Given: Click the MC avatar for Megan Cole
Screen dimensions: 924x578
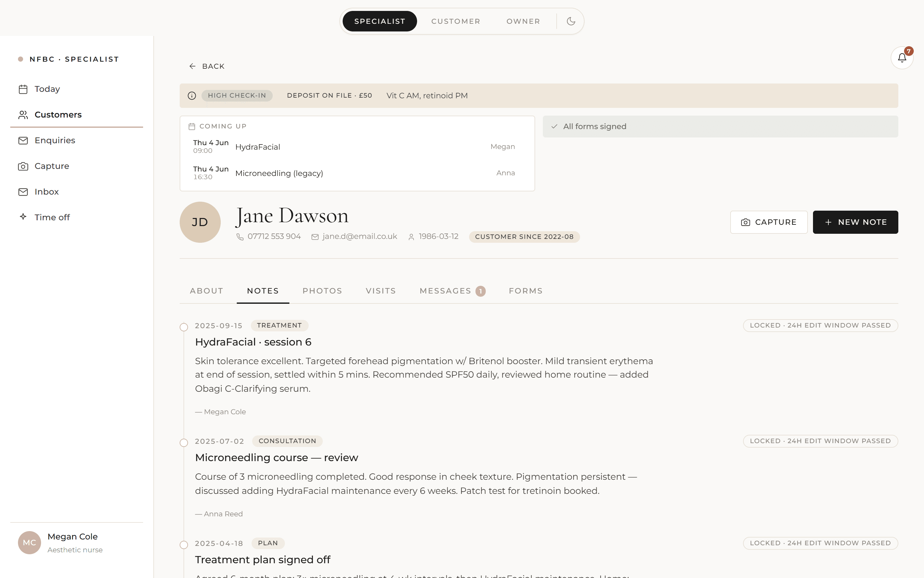Looking at the screenshot, I should pyautogui.click(x=30, y=542).
